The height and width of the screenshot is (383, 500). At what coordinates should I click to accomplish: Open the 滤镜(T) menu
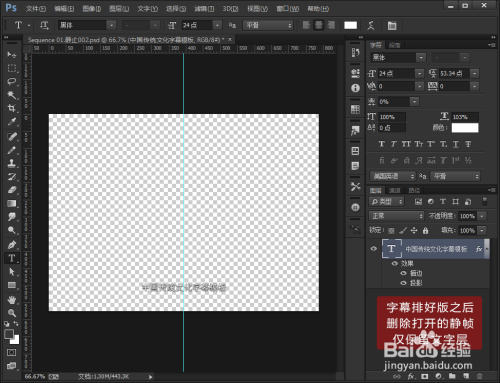click(204, 9)
